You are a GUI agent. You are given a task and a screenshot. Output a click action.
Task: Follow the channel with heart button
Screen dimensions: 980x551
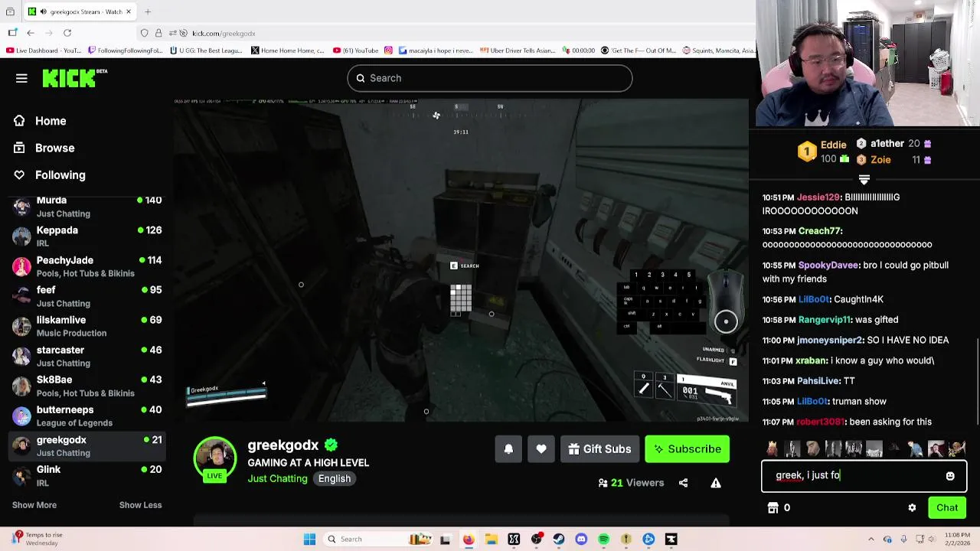tap(541, 449)
